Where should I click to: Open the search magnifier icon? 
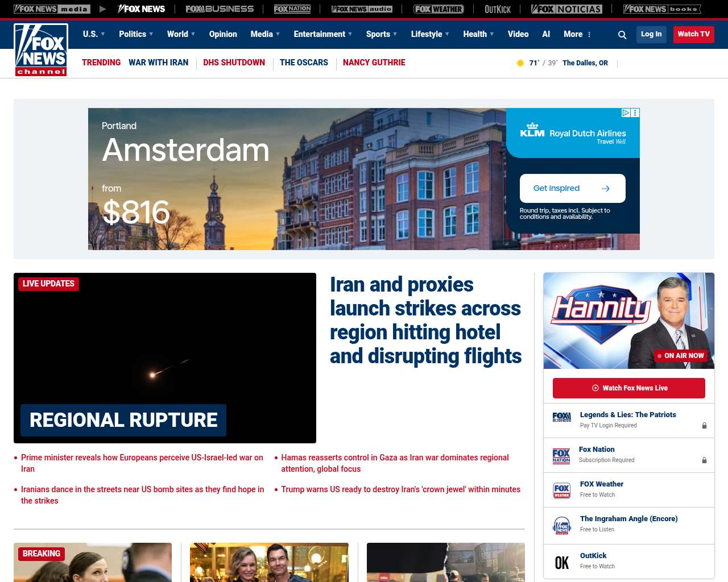[622, 35]
